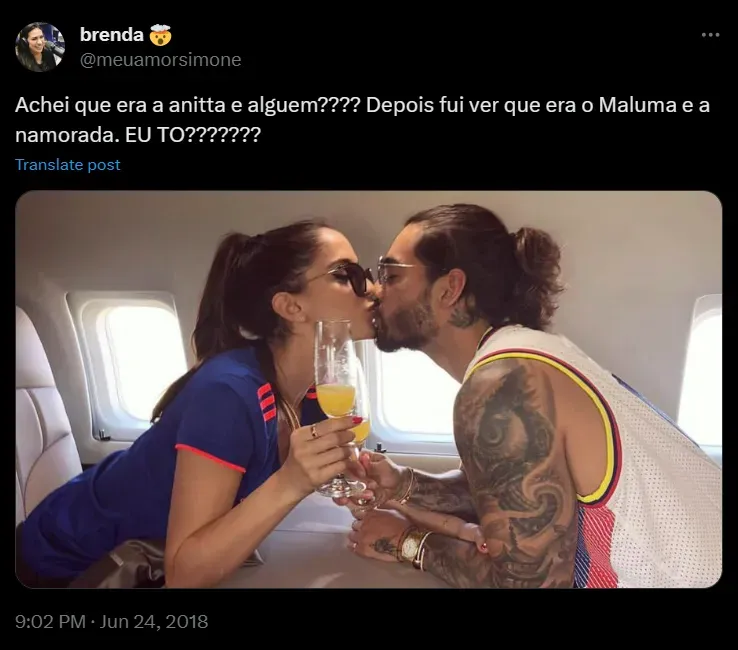Click the tweet text starting "Achei que era"
738x650 pixels.
(x=362, y=120)
